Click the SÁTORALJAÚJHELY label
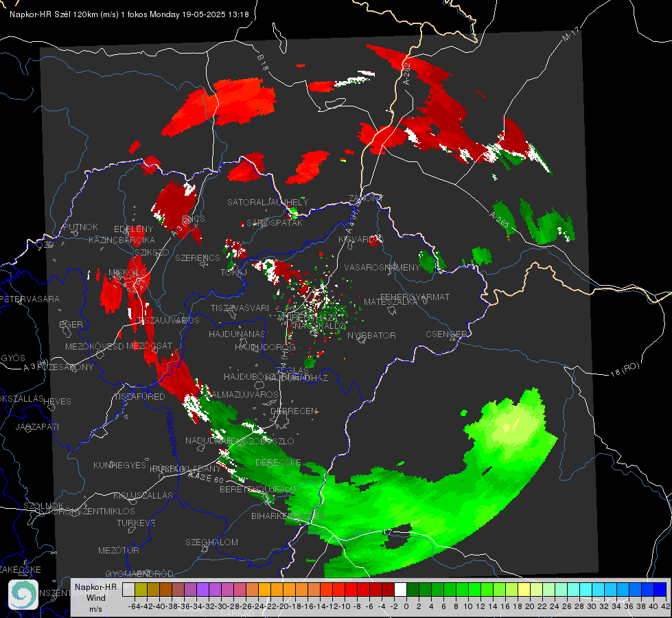This screenshot has width=672, height=618. [x=268, y=202]
